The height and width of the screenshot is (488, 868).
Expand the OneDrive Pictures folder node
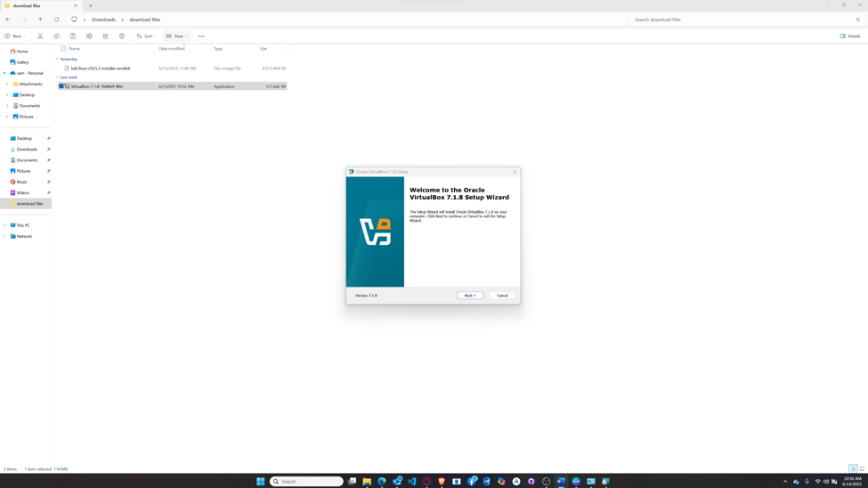click(7, 117)
